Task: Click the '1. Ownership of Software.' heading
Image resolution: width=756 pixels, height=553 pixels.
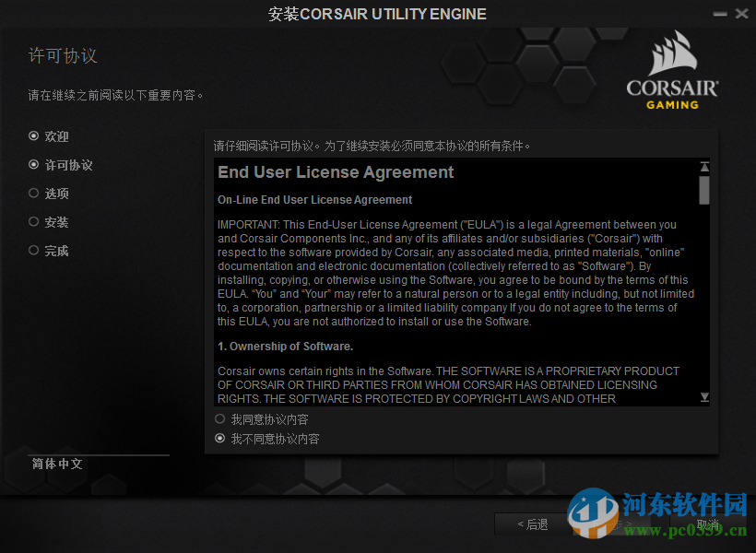Action: click(x=286, y=347)
